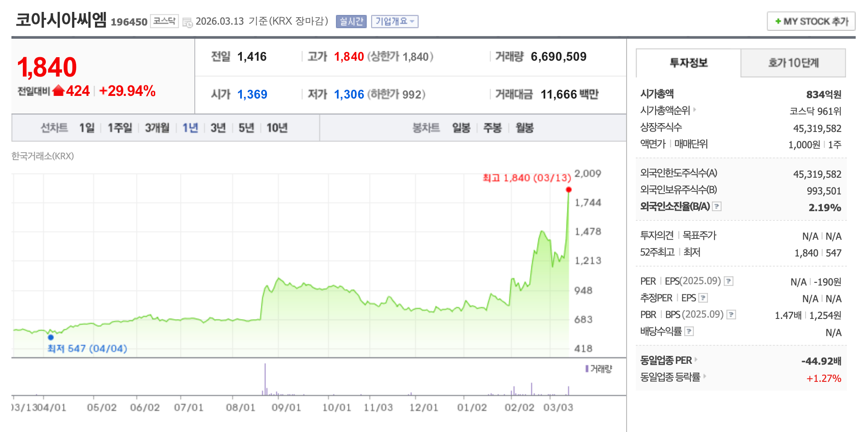
Task: Click the blue 최저 point on chart
Action: pos(51,337)
